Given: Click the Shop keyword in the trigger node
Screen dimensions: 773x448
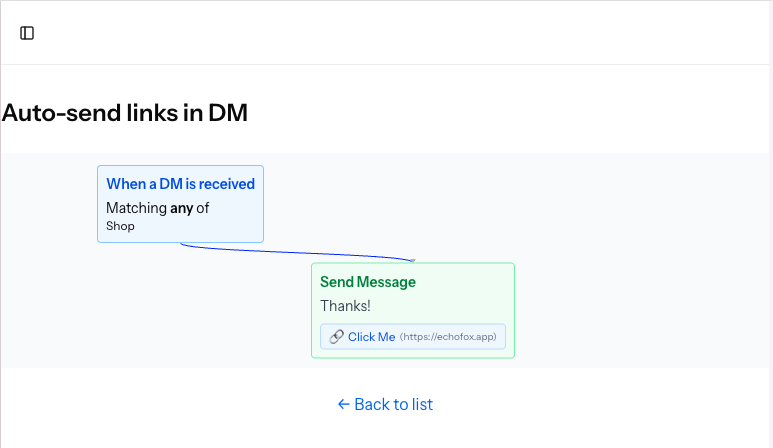Looking at the screenshot, I should 120,226.
